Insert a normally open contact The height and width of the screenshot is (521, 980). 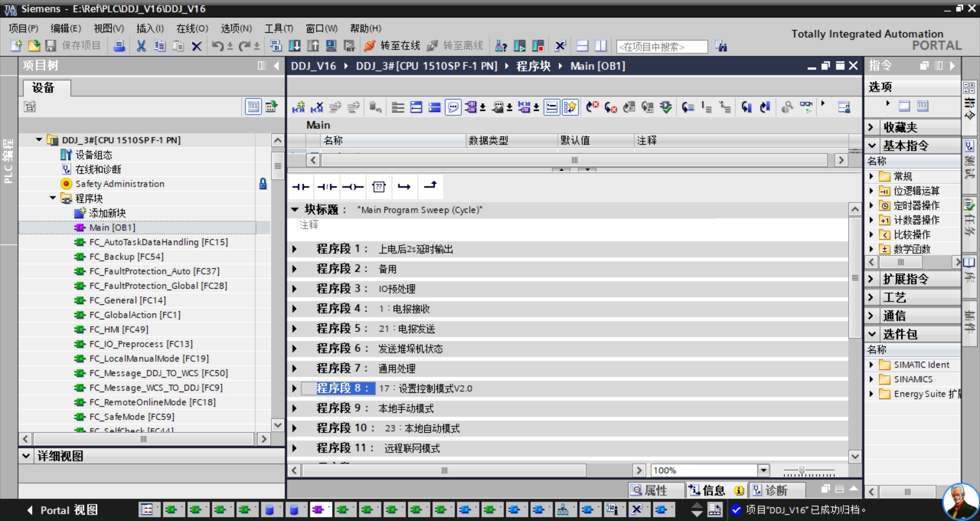click(301, 187)
